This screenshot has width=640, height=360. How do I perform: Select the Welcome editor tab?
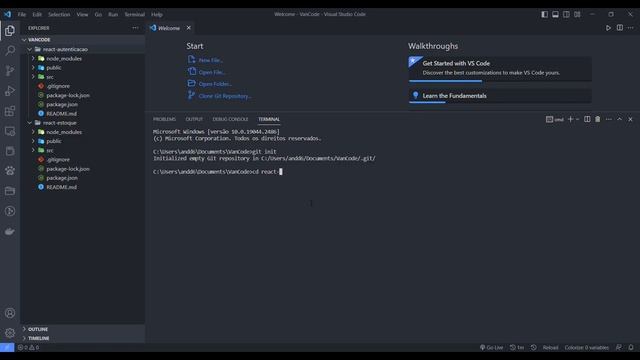171,28
